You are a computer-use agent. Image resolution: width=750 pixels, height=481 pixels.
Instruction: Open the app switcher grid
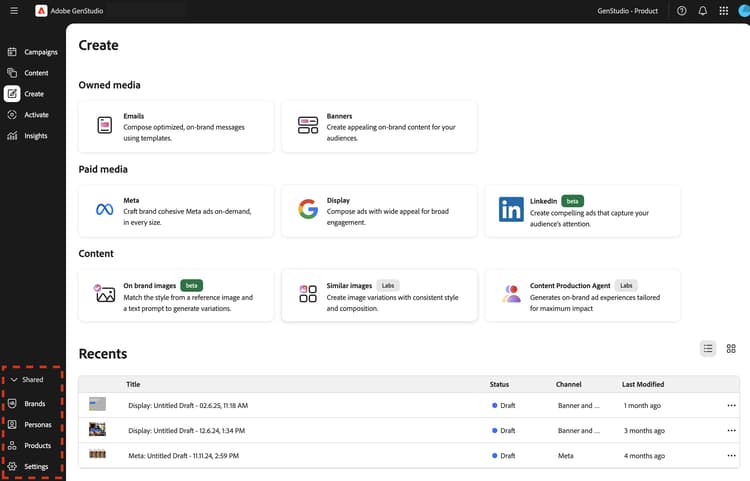click(x=724, y=11)
